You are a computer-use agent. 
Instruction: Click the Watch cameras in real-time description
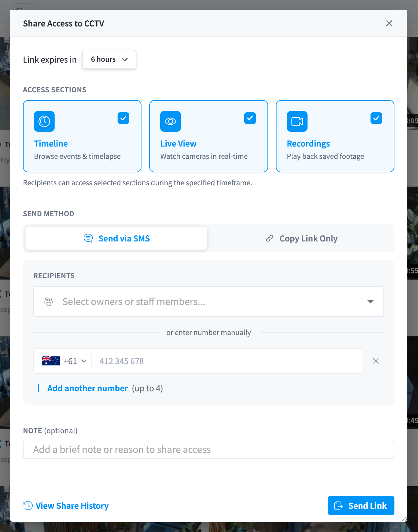pos(204,156)
